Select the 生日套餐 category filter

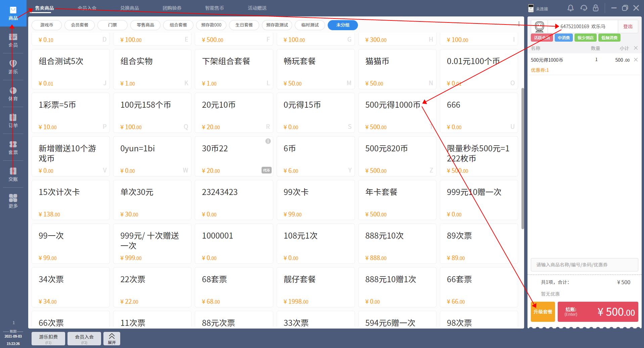tap(244, 25)
